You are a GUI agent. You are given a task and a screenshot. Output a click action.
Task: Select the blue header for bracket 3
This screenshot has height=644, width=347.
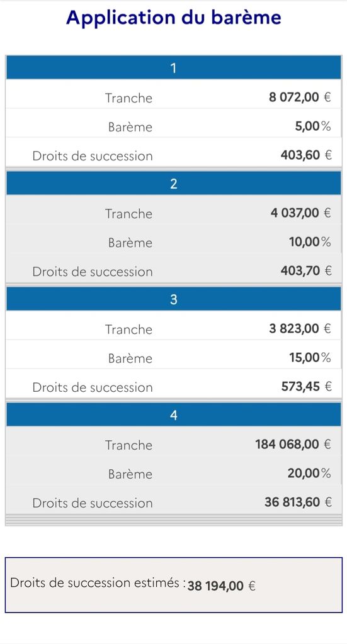(x=174, y=299)
